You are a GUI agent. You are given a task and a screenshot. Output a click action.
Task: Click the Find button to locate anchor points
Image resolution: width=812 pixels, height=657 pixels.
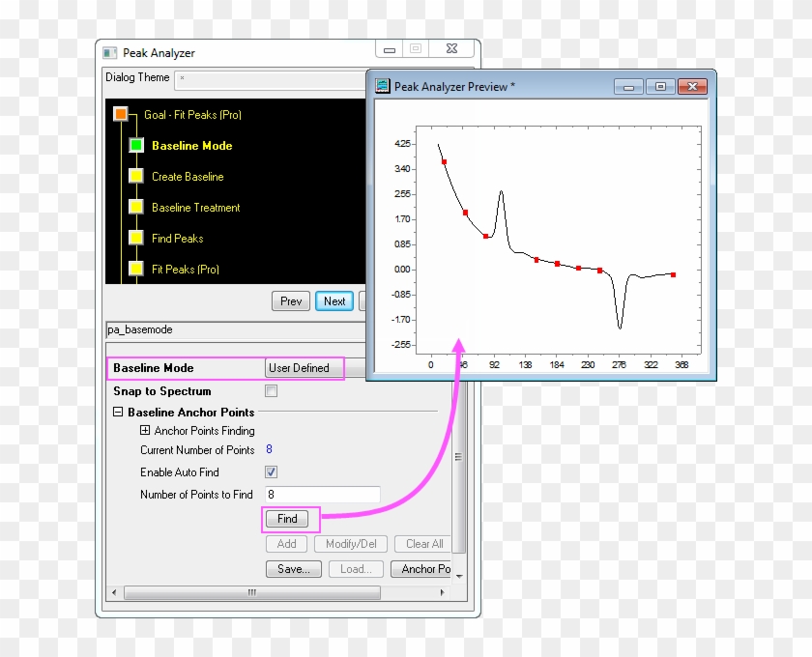tap(288, 519)
